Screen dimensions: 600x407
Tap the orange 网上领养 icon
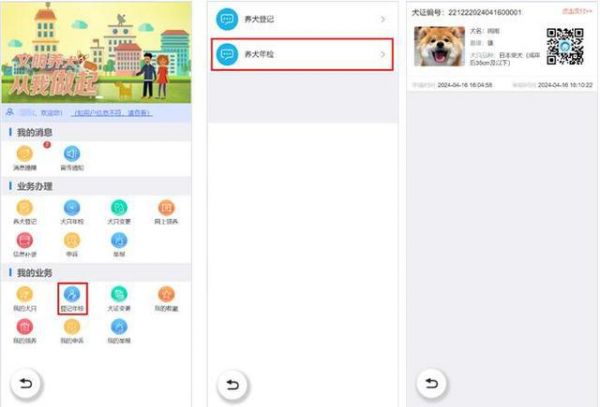(x=166, y=208)
